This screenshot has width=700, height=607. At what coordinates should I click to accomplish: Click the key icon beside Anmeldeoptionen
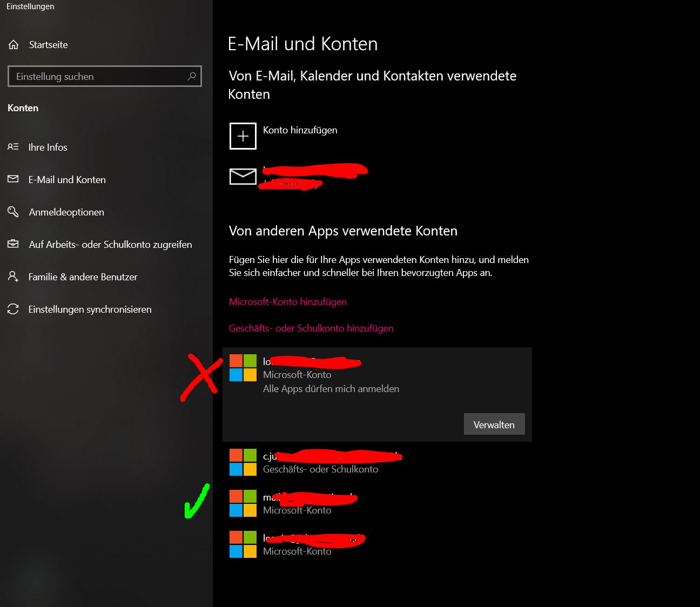point(13,212)
